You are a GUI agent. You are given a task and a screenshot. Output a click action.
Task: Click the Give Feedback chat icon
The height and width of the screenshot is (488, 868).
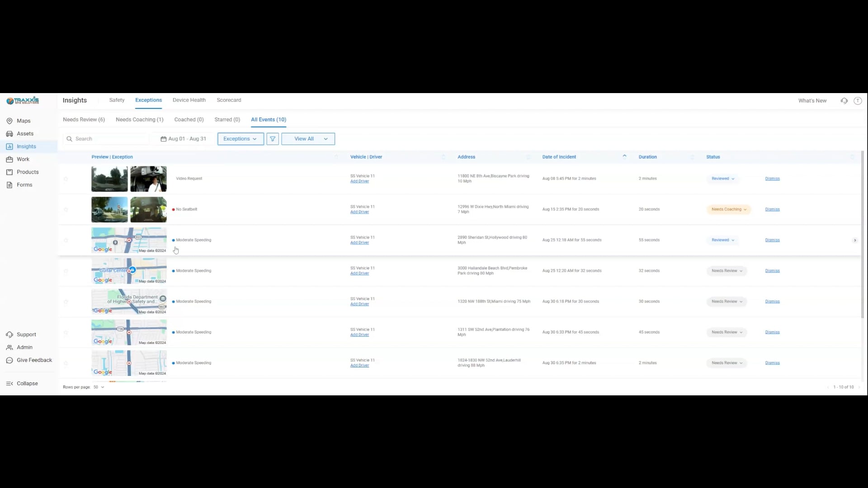click(9, 360)
